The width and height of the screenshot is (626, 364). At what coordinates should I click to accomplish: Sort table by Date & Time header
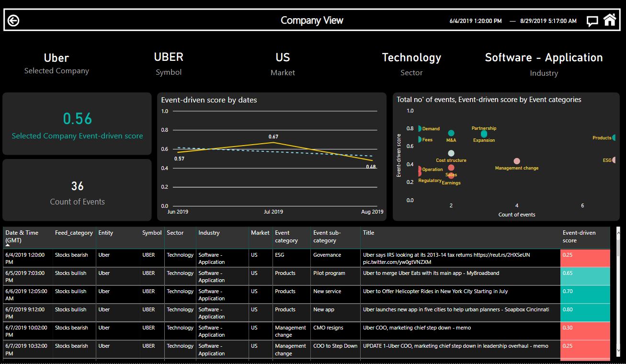28,237
